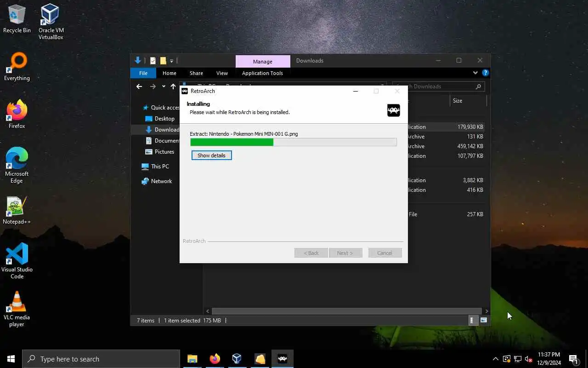Image resolution: width=588 pixels, height=368 pixels.
Task: Expand the Explorer ribbon chevron
Action: (475, 73)
